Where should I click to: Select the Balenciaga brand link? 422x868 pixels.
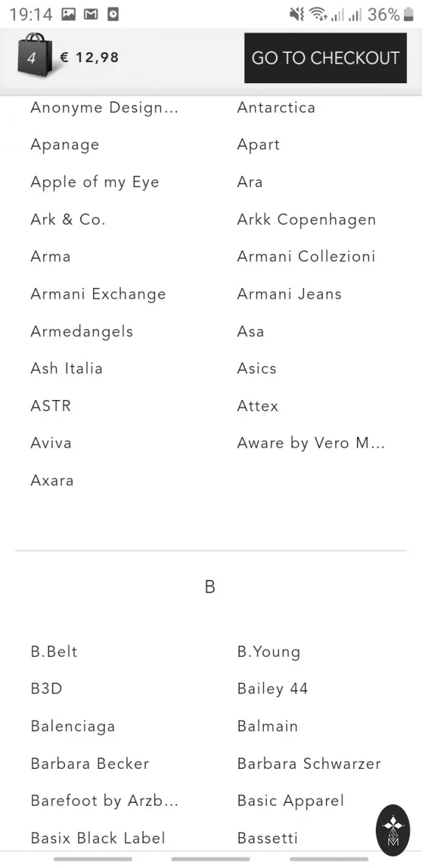73,726
